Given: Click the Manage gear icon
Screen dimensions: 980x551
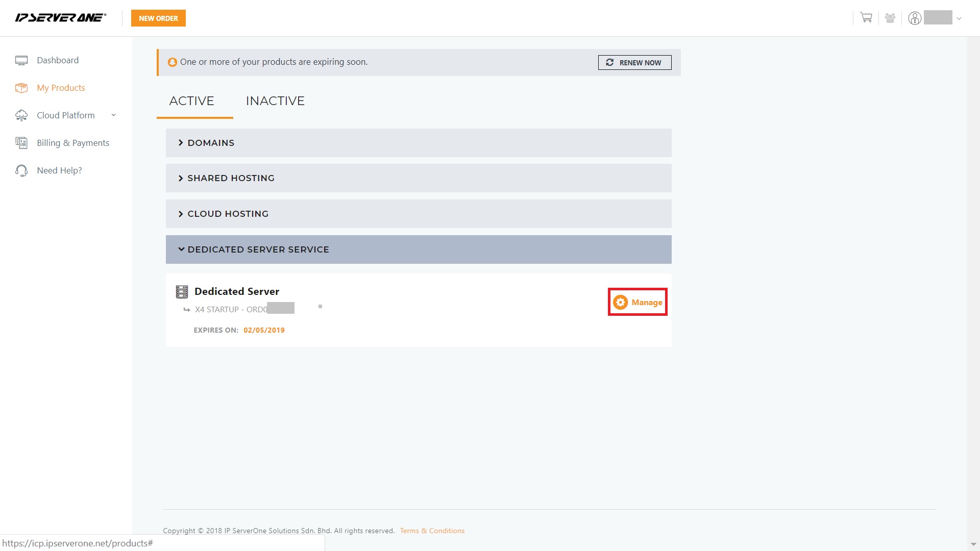Looking at the screenshot, I should tap(620, 302).
